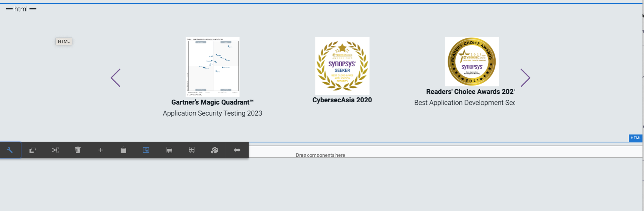Click the HTML tooltip label
Screen dimensions: 644x211
click(64, 41)
